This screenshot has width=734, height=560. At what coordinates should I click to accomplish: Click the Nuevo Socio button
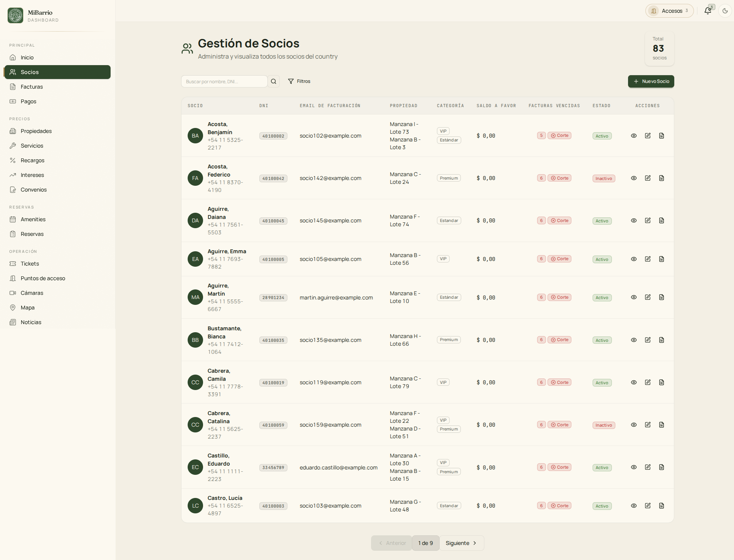pos(651,81)
